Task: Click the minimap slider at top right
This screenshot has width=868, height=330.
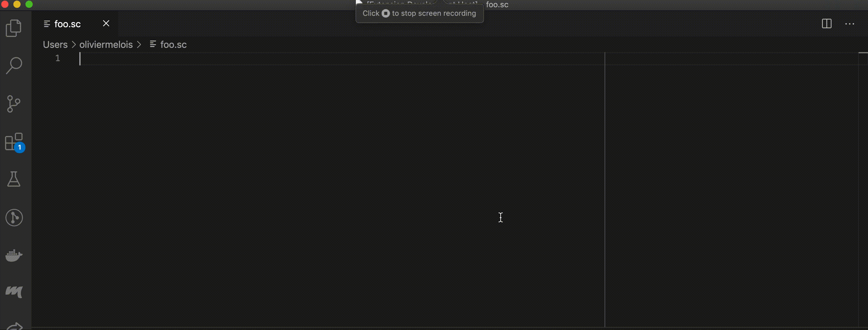Action: (x=863, y=53)
